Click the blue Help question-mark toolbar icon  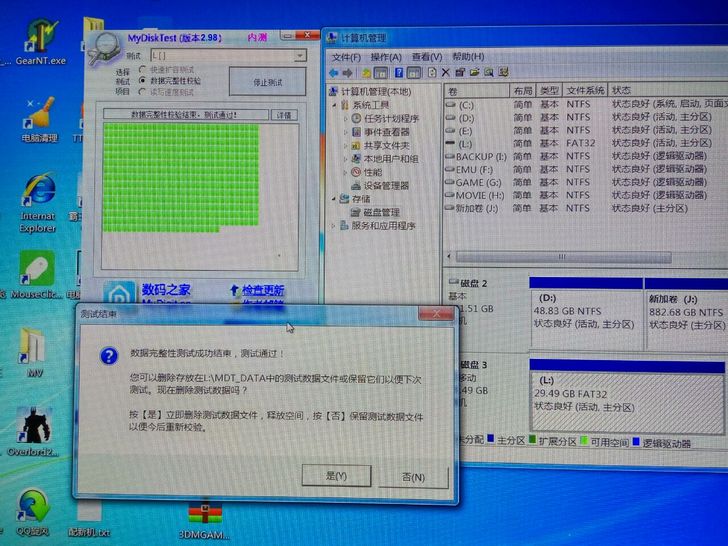tap(399, 72)
